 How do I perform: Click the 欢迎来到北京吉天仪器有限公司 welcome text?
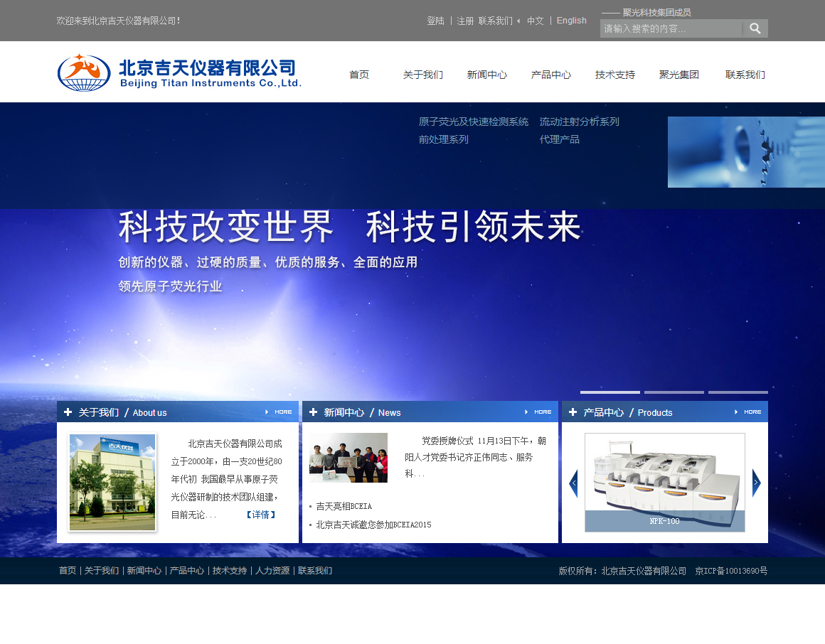pyautogui.click(x=118, y=21)
